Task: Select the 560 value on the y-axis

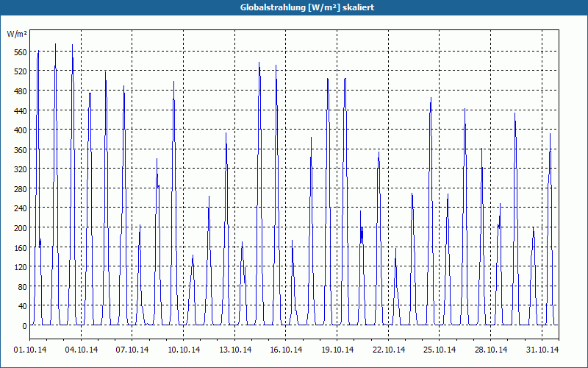Action: [x=21, y=52]
